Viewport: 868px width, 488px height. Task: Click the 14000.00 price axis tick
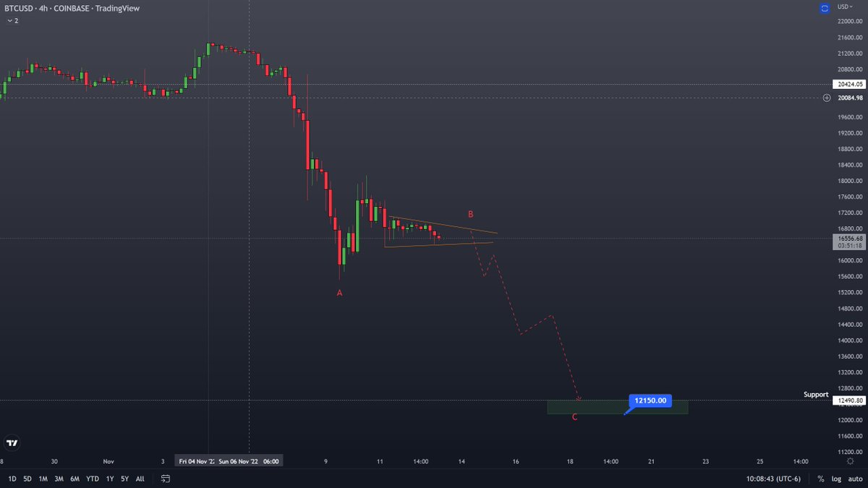(850, 341)
